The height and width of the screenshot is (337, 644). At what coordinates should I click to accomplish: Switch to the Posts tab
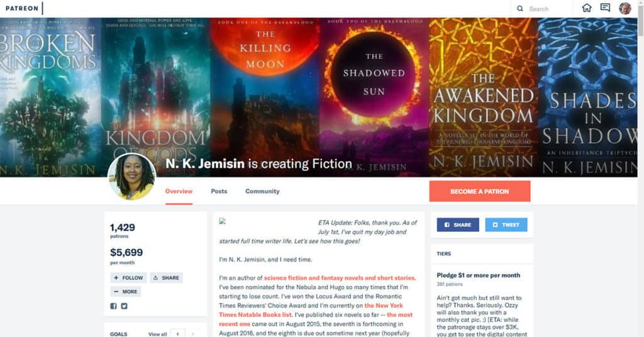tap(219, 191)
